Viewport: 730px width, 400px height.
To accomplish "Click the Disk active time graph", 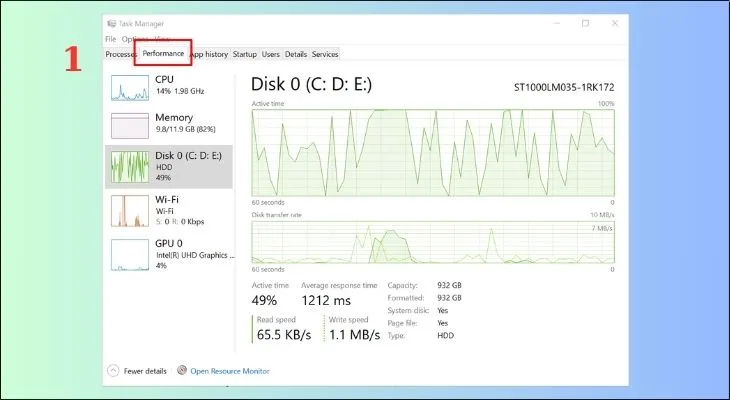I will [432, 152].
